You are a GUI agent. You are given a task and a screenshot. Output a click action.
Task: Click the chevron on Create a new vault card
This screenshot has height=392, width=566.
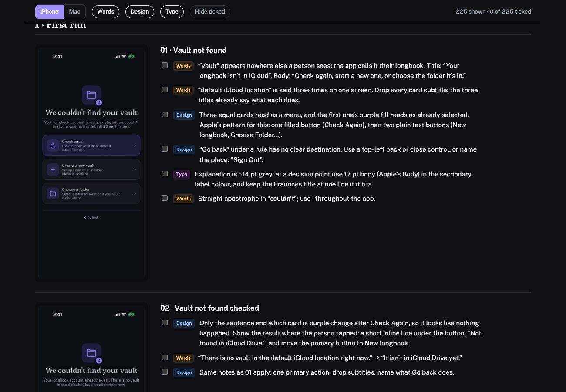click(135, 169)
